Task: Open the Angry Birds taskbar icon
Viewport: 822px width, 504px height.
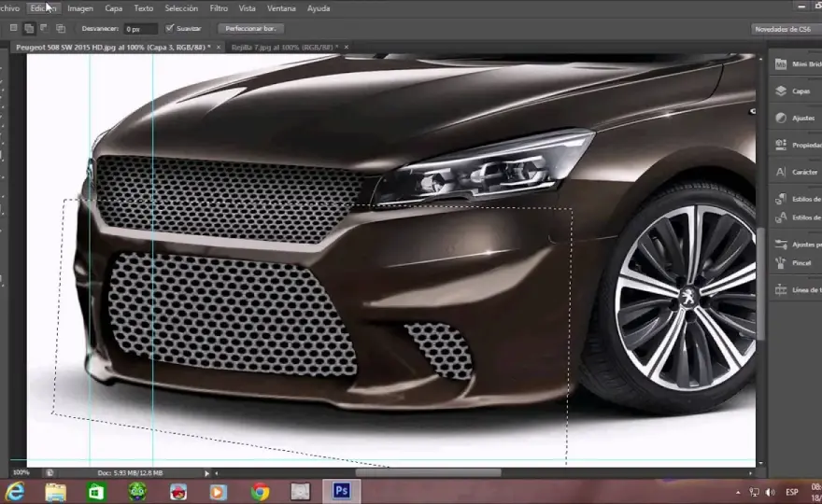Action: pos(178,492)
